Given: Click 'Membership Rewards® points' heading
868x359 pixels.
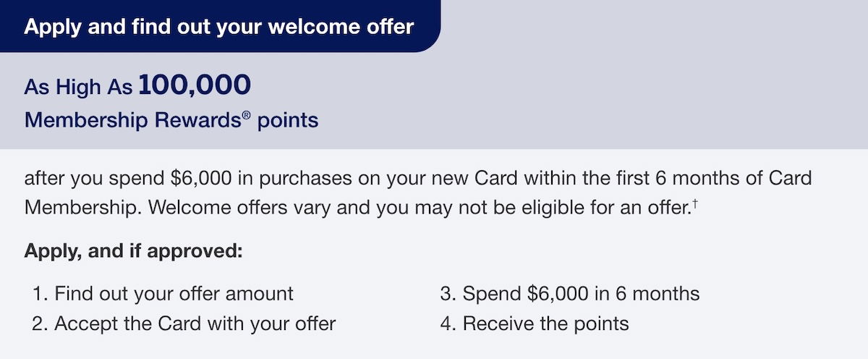Looking at the screenshot, I should (x=171, y=119).
